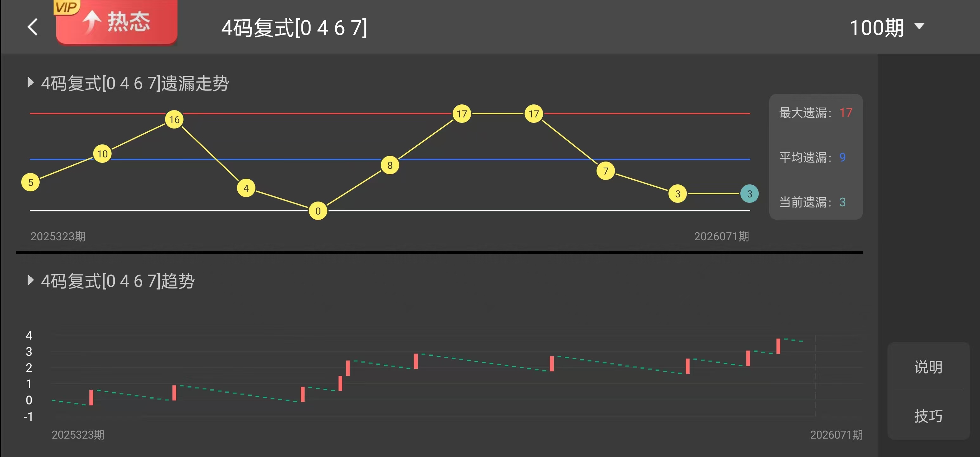Open the VIP 热态 hot-state button

(116, 22)
